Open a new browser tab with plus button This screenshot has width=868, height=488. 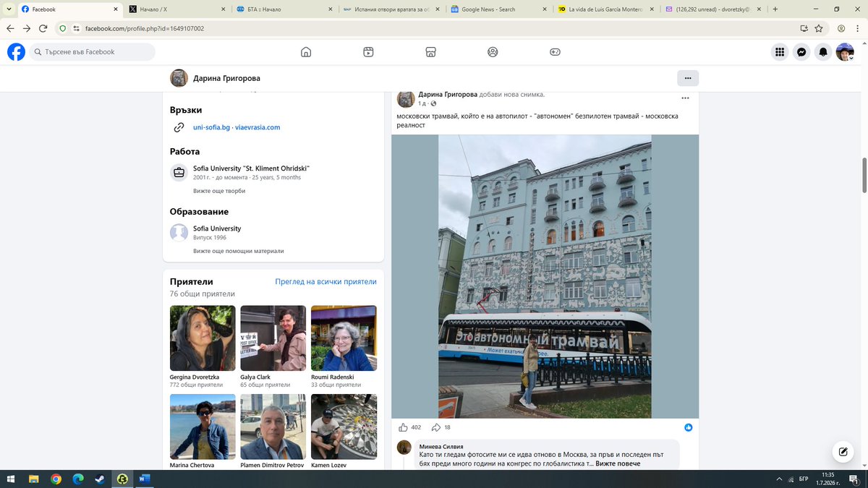775,9
